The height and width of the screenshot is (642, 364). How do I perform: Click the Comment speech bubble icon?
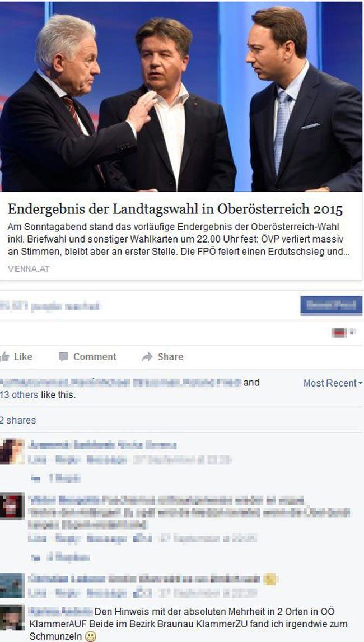(x=63, y=357)
